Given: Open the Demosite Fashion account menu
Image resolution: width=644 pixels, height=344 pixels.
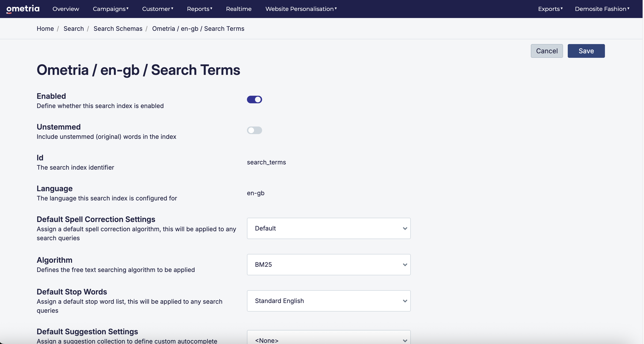Looking at the screenshot, I should [x=602, y=9].
